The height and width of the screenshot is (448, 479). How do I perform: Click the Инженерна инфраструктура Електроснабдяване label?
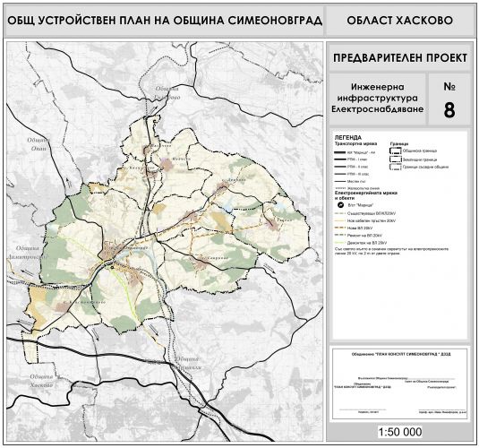[377, 99]
